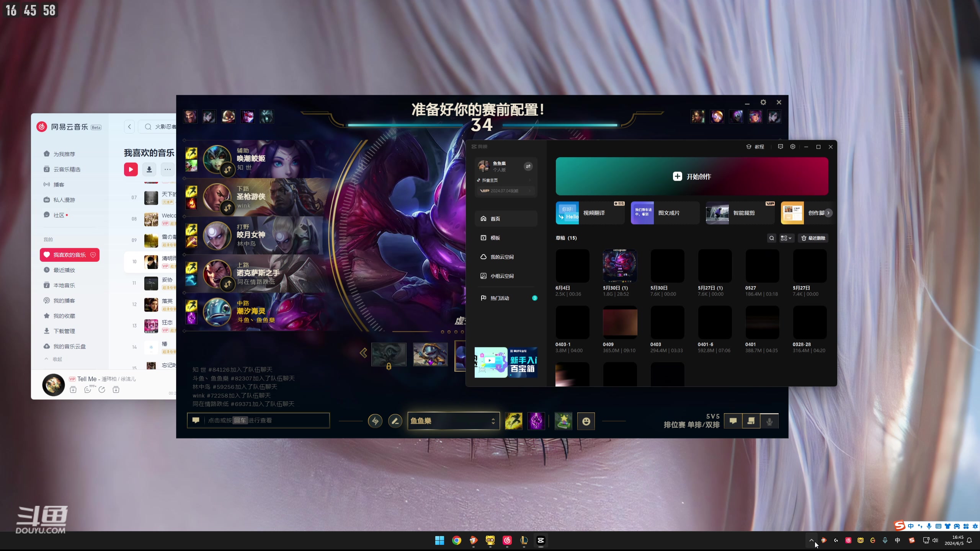Click share icon in NetEase player bar
This screenshot has height=551, width=980.
pos(102,390)
